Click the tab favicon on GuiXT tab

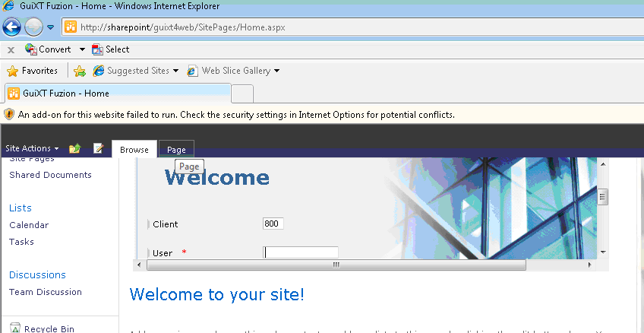pos(14,94)
